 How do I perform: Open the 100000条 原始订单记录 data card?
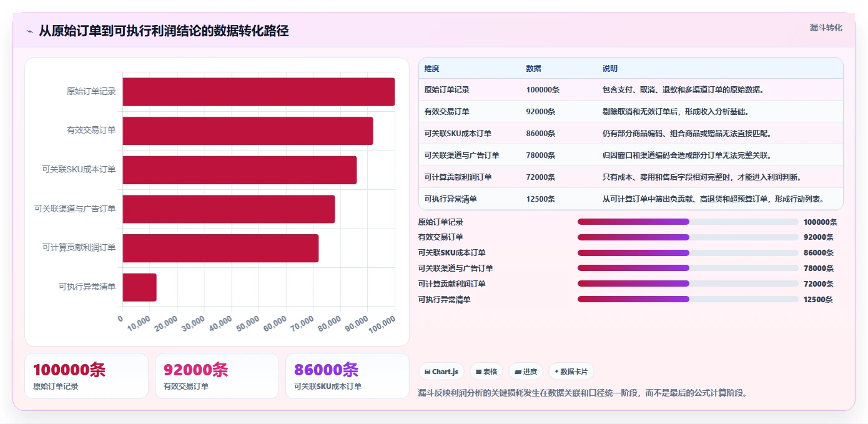[86, 376]
